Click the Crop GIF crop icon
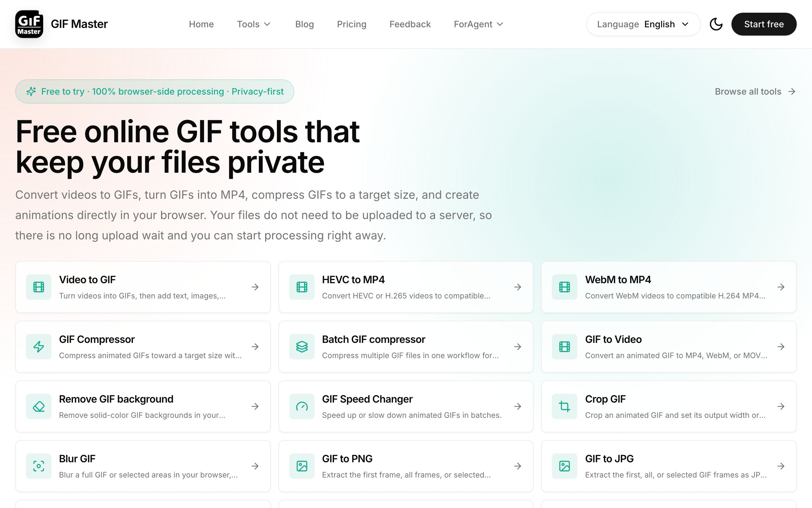The height and width of the screenshot is (508, 812). click(564, 406)
